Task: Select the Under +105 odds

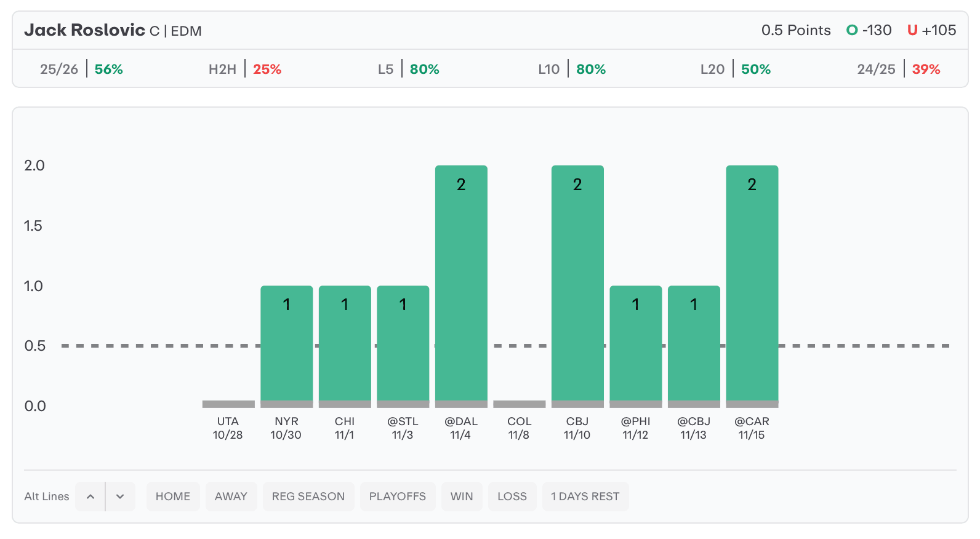Action: (931, 30)
